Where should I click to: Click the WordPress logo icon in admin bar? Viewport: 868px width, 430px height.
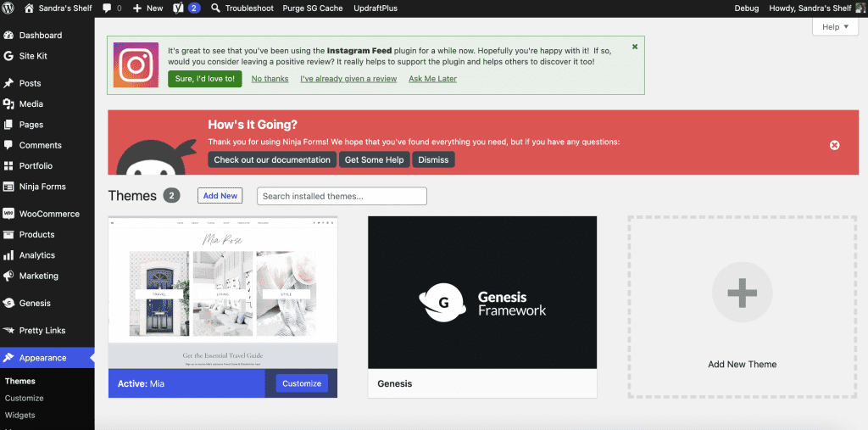tap(8, 8)
